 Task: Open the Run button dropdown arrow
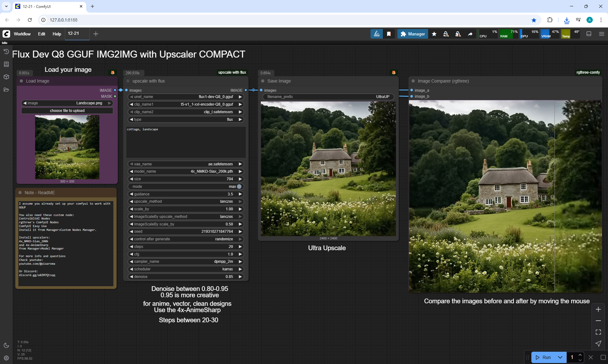click(560, 357)
